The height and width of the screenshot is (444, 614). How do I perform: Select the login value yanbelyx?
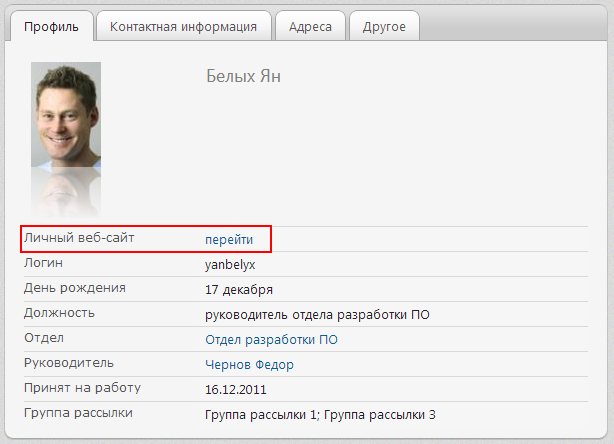(230, 265)
